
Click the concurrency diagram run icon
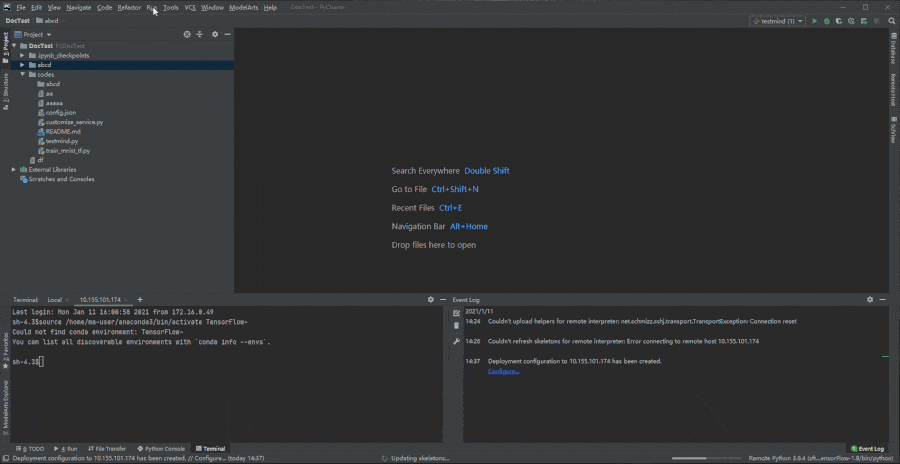pyautogui.click(x=863, y=21)
